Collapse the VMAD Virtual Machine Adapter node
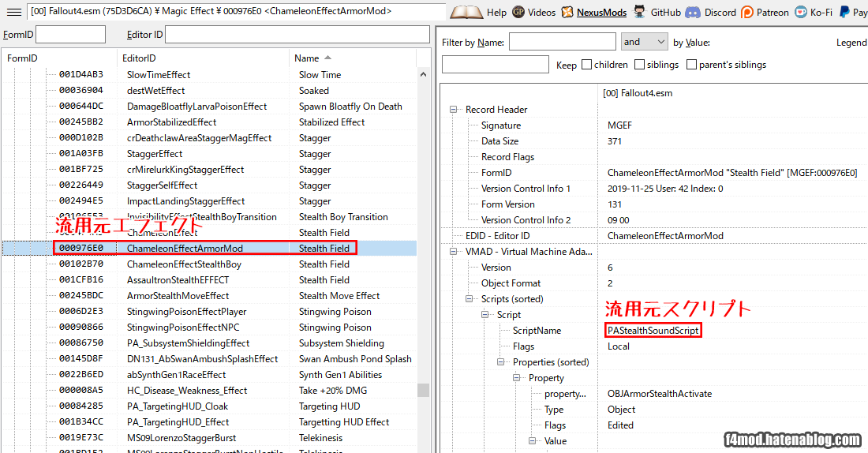Image resolution: width=868 pixels, height=453 pixels. [x=454, y=252]
